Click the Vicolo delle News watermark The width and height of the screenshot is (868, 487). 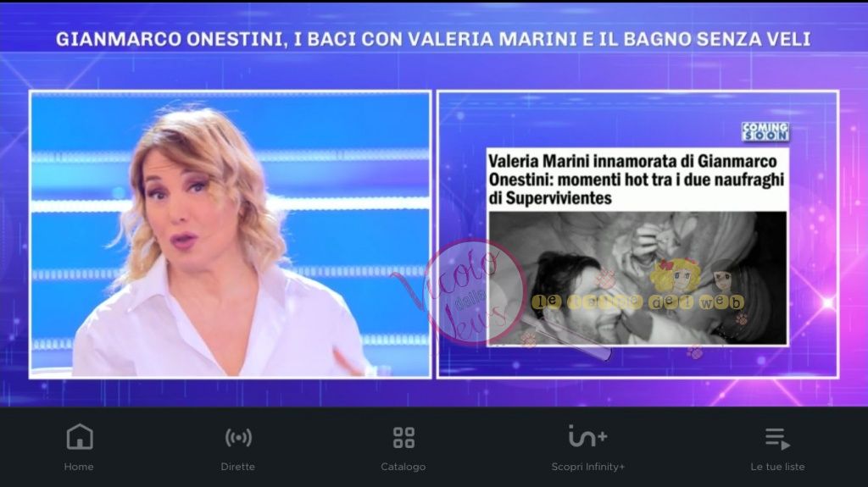point(470,293)
